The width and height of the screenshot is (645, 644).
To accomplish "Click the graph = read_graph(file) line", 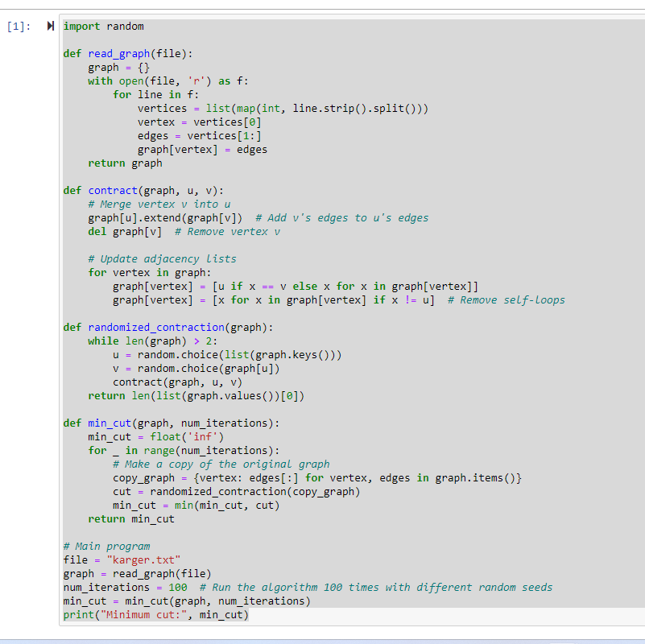I will 137,573.
